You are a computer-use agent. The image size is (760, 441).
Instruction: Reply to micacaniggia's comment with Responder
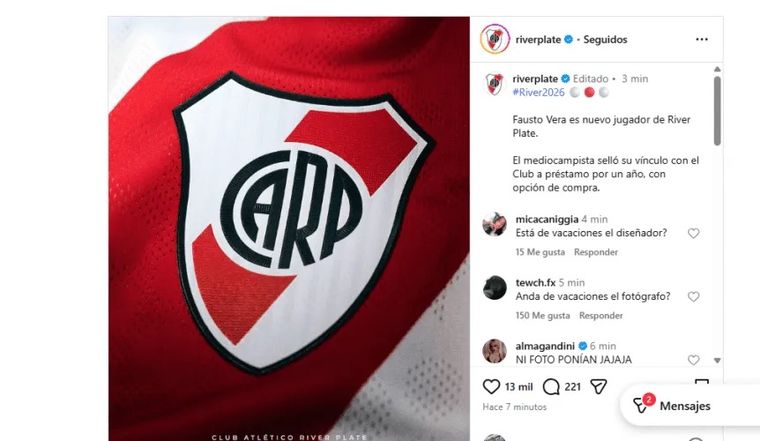point(596,252)
